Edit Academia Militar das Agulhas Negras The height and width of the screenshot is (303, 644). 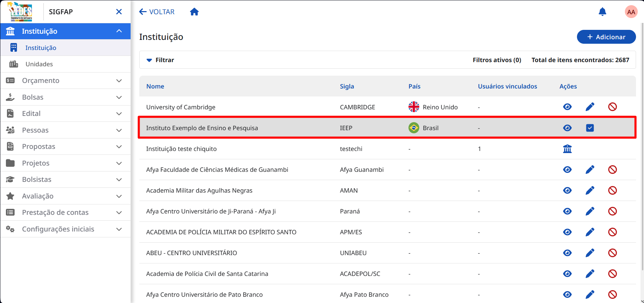pos(590,191)
